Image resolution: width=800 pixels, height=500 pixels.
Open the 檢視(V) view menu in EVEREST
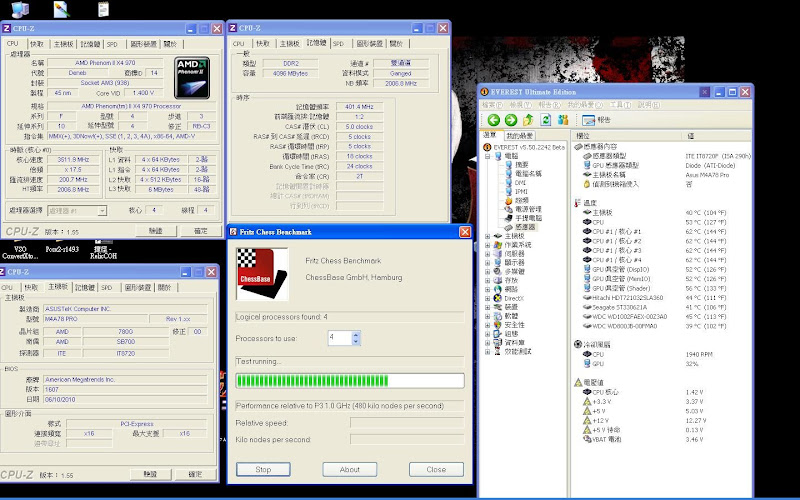tap(520, 105)
